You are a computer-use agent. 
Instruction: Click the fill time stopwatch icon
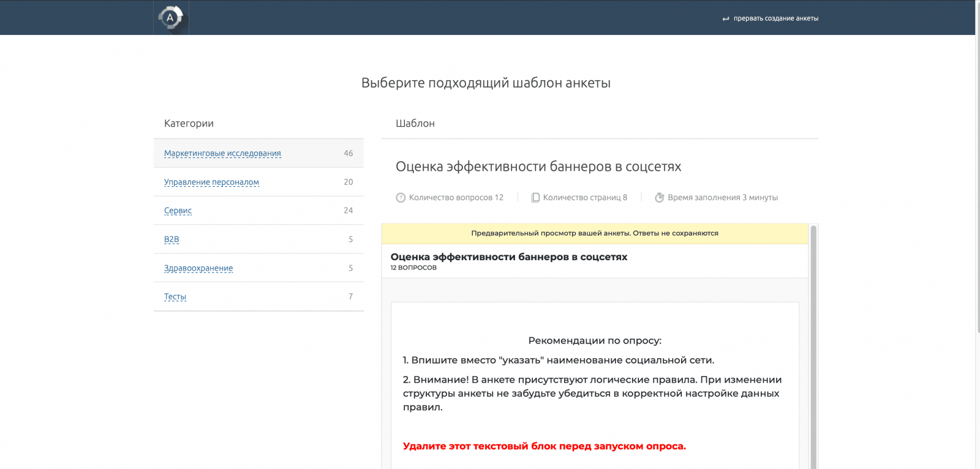click(660, 198)
